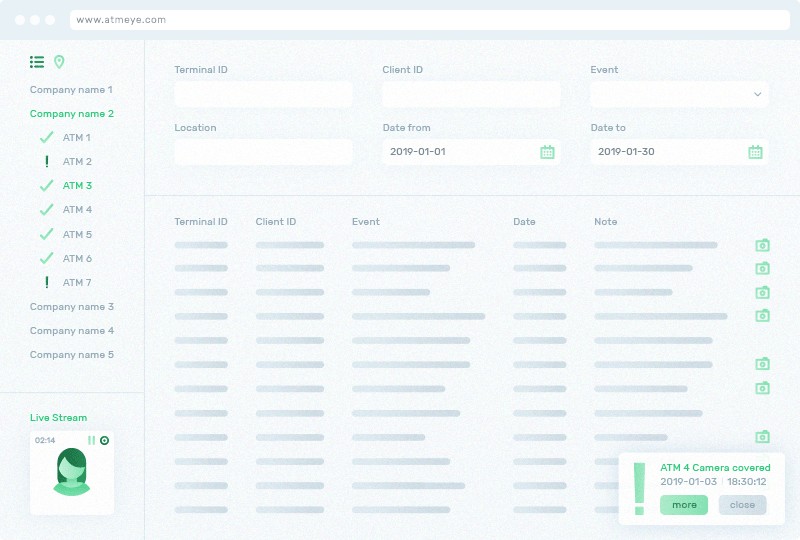Click the live stream record icon

(x=104, y=440)
